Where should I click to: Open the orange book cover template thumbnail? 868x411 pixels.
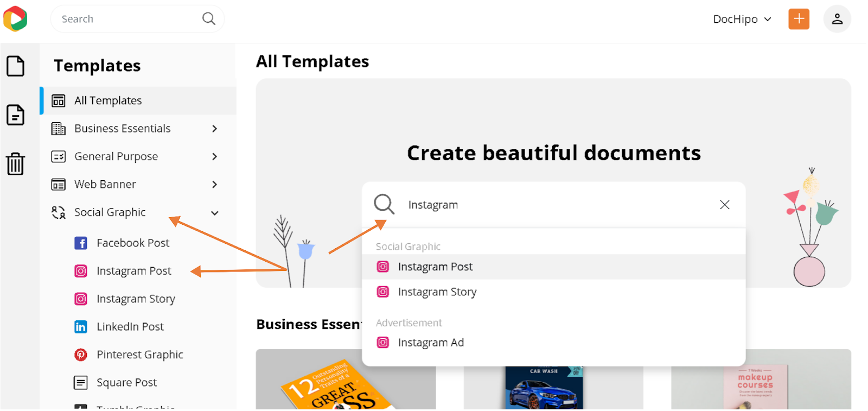pos(346,380)
